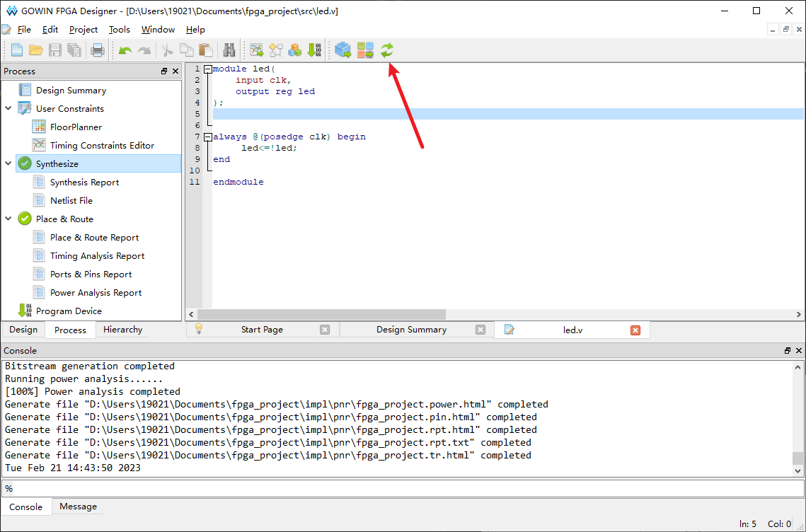Switch to the Design tab
This screenshot has width=806, height=532.
pyautogui.click(x=23, y=330)
